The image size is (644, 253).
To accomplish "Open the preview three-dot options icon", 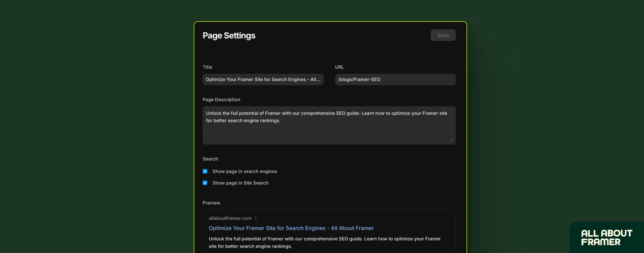I will point(256,218).
